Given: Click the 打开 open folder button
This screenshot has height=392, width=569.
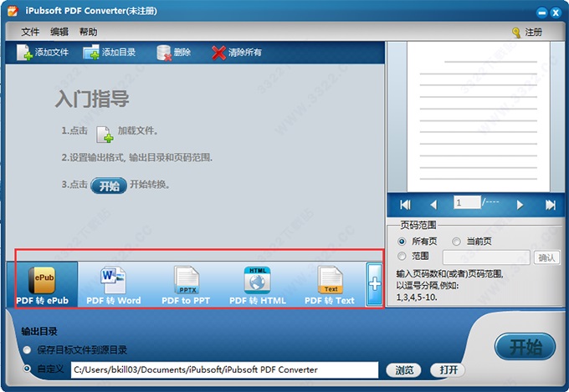Looking at the screenshot, I should coord(448,370).
